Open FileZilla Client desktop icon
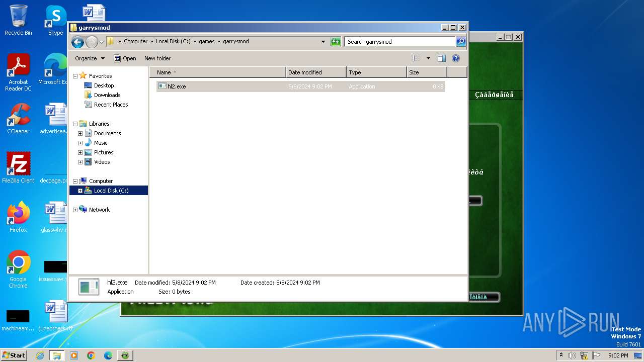644x362 pixels. [x=18, y=168]
